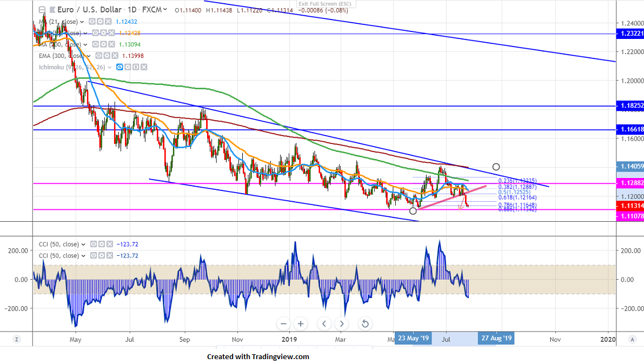
Task: Click the 0.236(1.13335) Fibonacci level label
Action: tap(517, 181)
